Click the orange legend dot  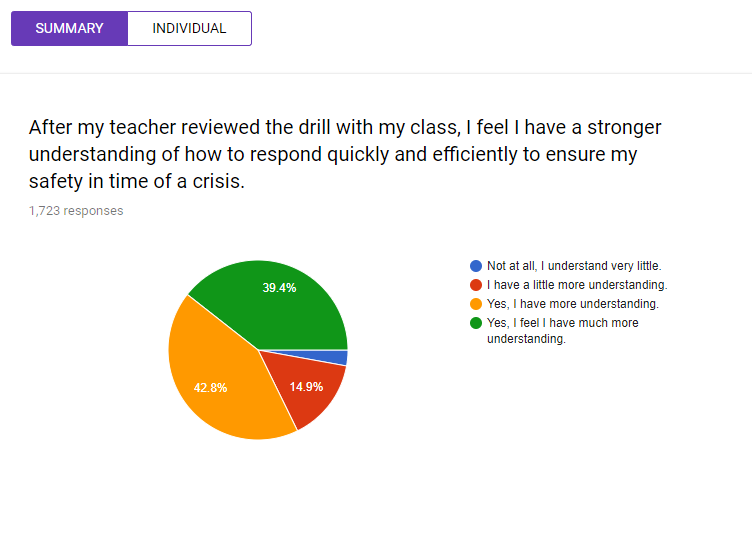(476, 304)
